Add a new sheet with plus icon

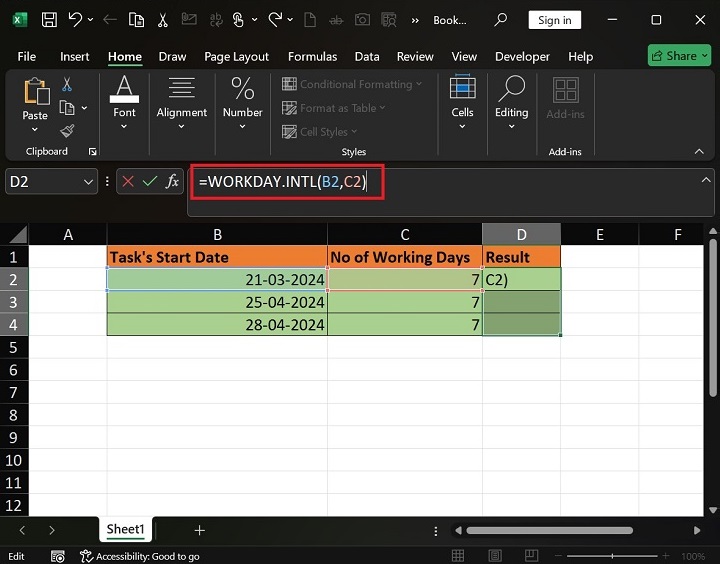point(199,530)
